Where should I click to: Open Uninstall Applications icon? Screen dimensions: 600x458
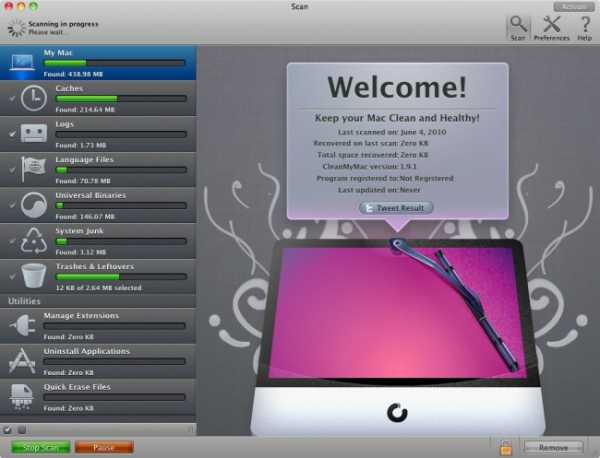23,359
